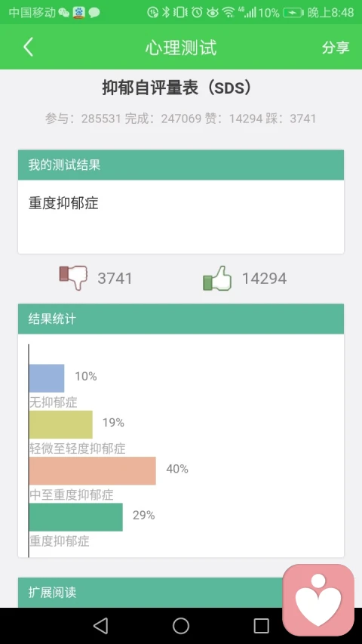Viewport: 362px width, 644px height.
Task: Tap the 3741 dislike count
Action: (x=115, y=279)
